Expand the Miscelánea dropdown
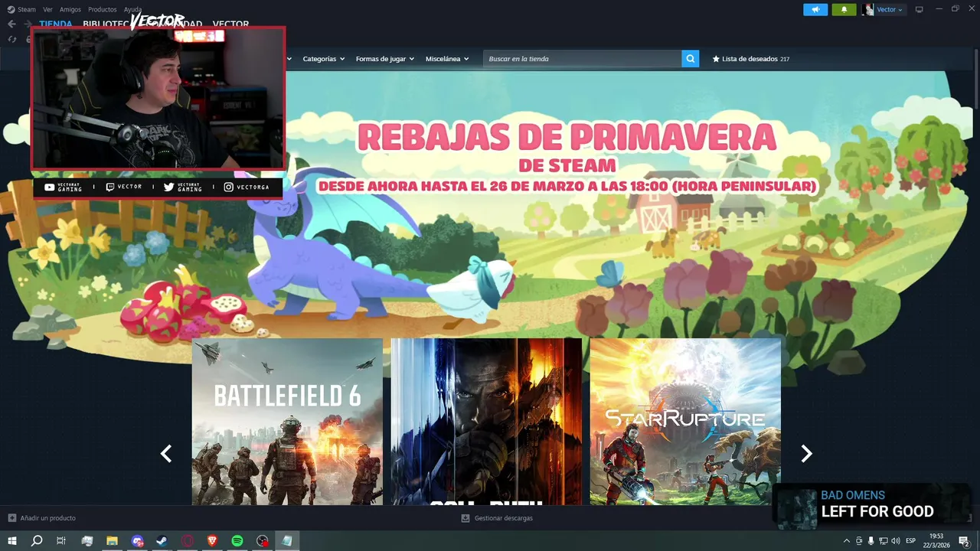The height and width of the screenshot is (551, 980). 447,59
